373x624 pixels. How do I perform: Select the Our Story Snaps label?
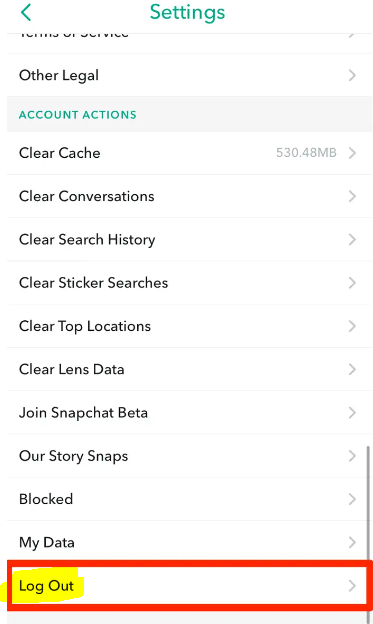(74, 456)
